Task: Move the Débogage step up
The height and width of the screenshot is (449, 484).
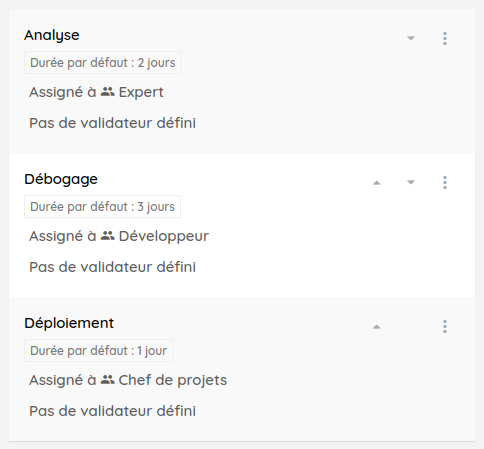Action: (x=377, y=182)
